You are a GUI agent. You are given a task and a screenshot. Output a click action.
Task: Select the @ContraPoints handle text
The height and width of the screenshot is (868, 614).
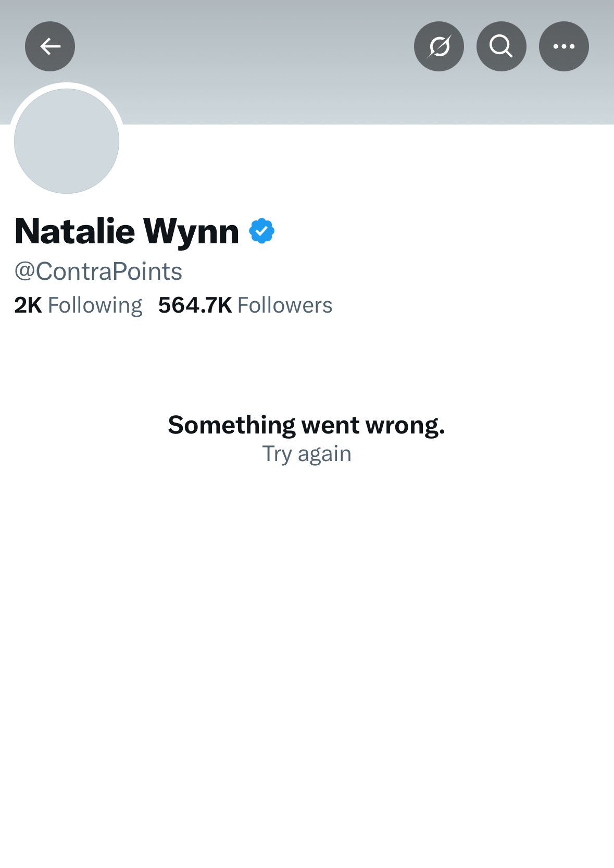point(98,271)
